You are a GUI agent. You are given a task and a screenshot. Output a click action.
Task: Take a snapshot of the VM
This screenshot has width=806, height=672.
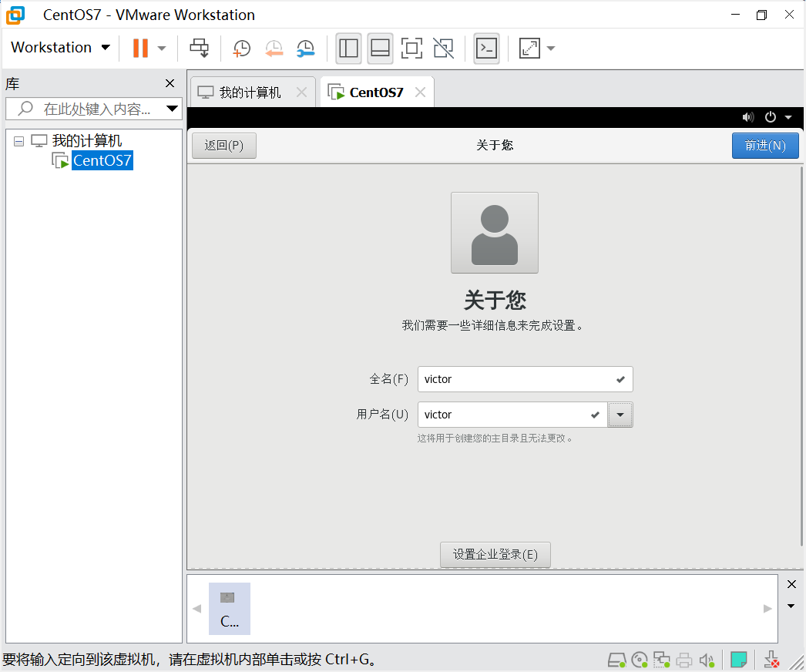[x=241, y=49]
